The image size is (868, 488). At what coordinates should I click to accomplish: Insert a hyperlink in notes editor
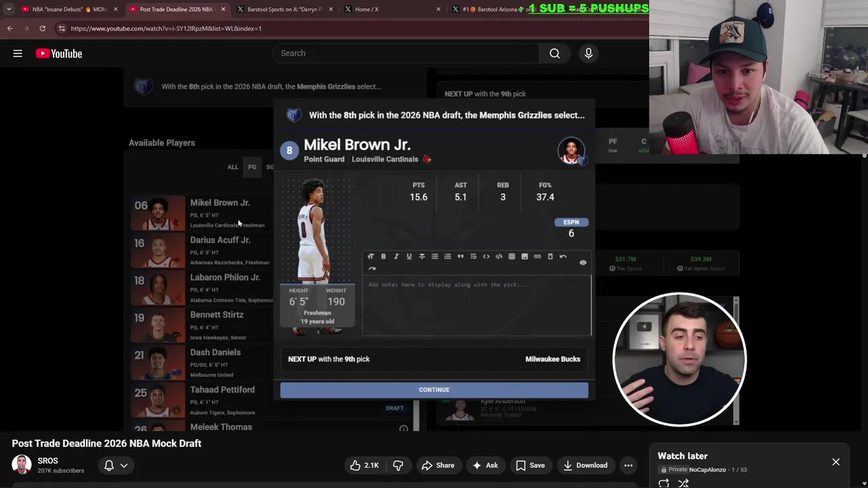538,257
